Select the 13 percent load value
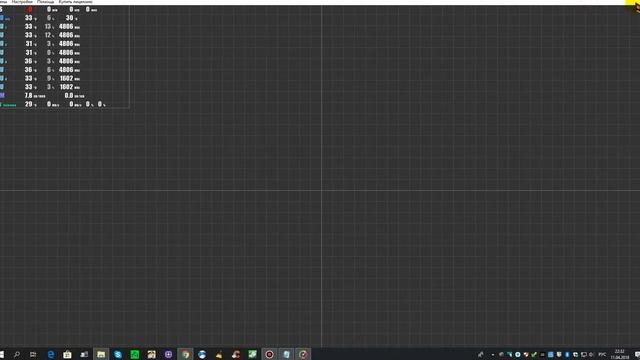This screenshot has width=640, height=360. click(x=48, y=27)
